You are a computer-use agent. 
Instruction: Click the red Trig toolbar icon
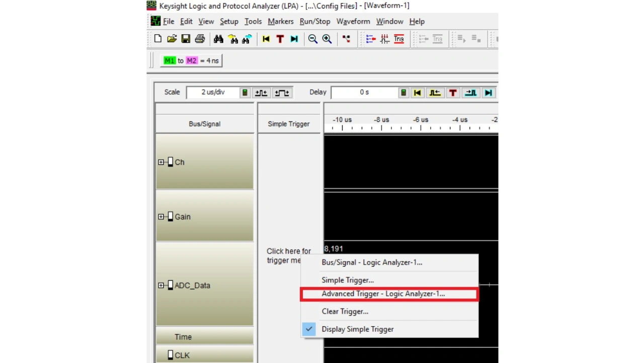pos(399,39)
